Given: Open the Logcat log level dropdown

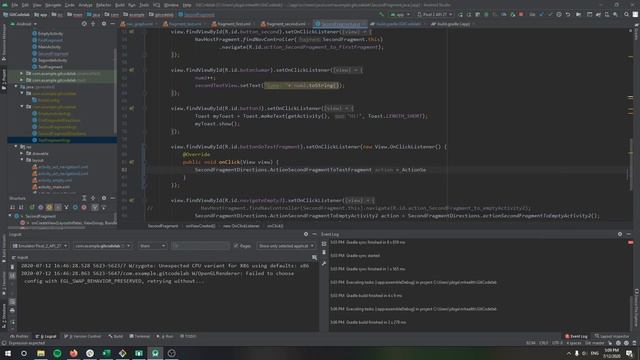Looking at the screenshot, I should tap(152, 246).
